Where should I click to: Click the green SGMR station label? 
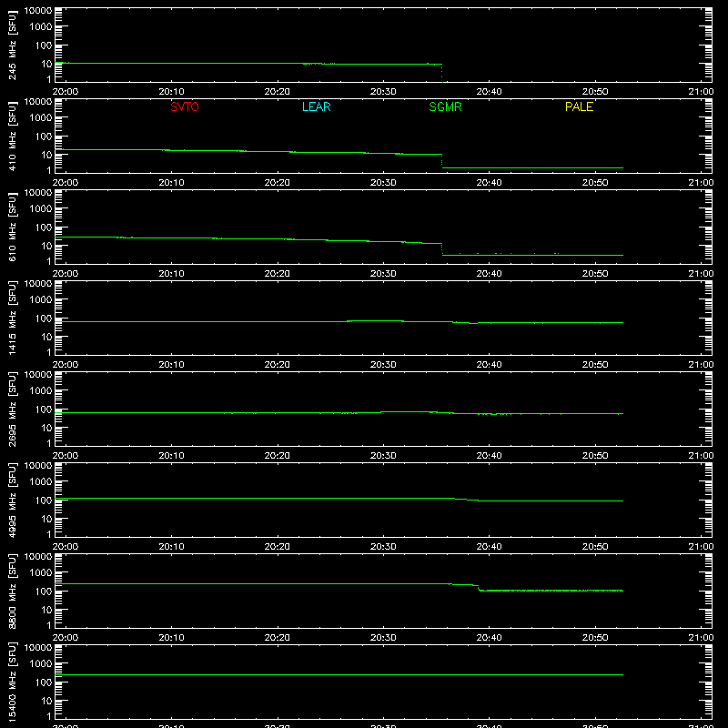[x=445, y=106]
